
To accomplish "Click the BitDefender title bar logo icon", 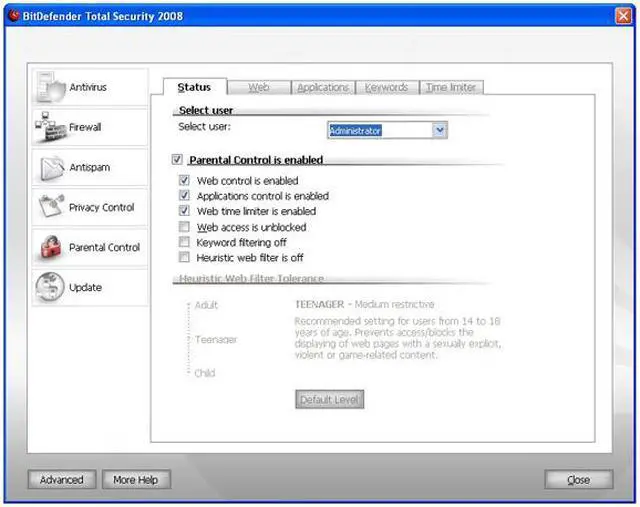I will [14, 15].
